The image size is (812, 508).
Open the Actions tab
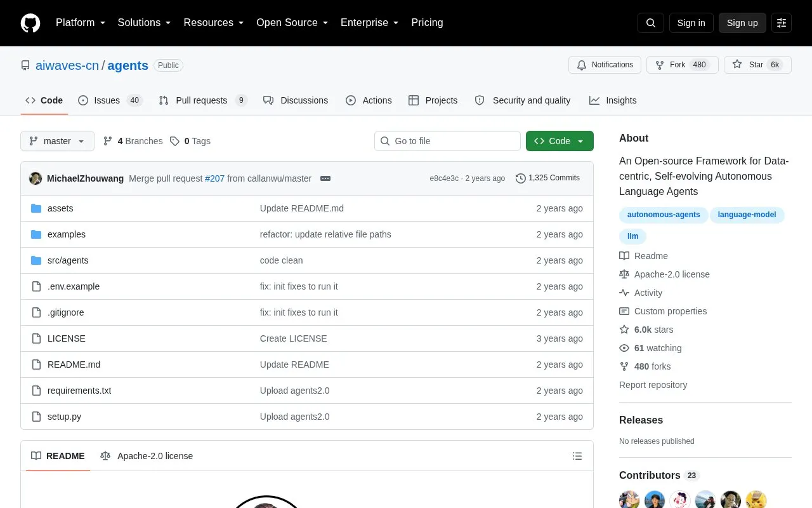coord(369,100)
